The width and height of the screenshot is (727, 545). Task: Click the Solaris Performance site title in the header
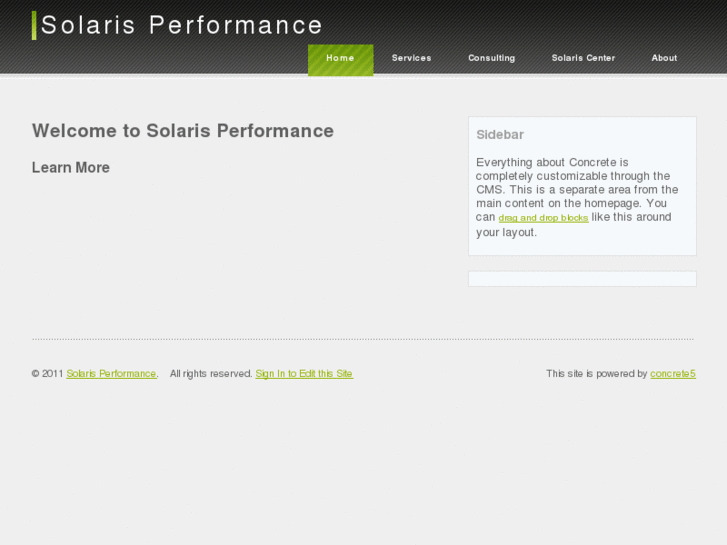pyautogui.click(x=182, y=26)
